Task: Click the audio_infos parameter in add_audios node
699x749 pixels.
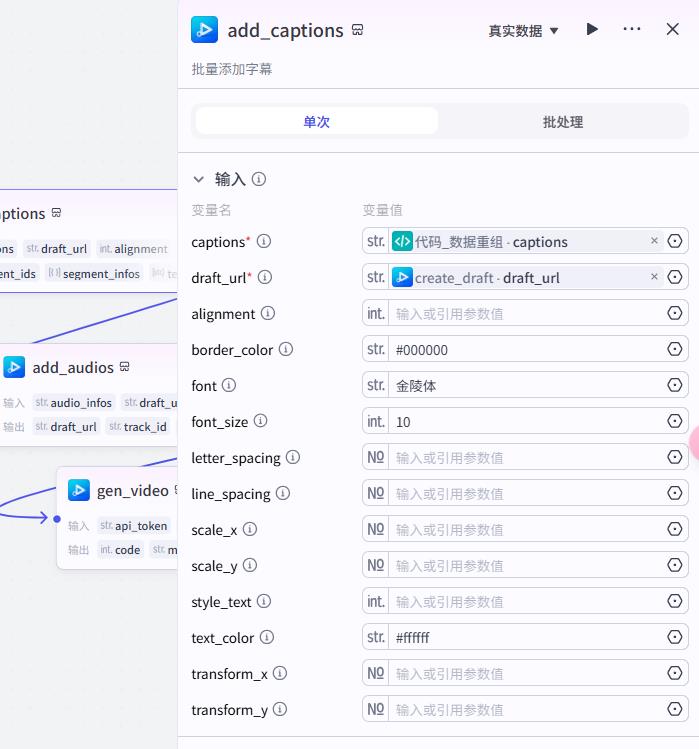Action: click(x=73, y=403)
